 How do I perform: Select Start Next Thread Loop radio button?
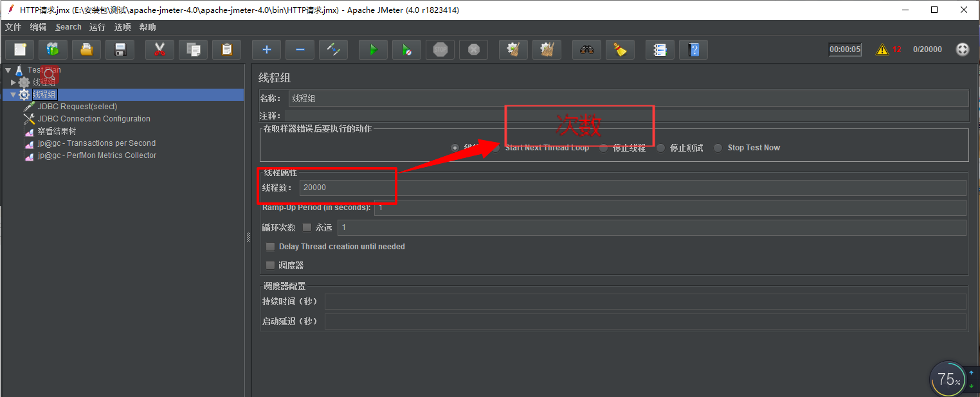[x=495, y=148]
